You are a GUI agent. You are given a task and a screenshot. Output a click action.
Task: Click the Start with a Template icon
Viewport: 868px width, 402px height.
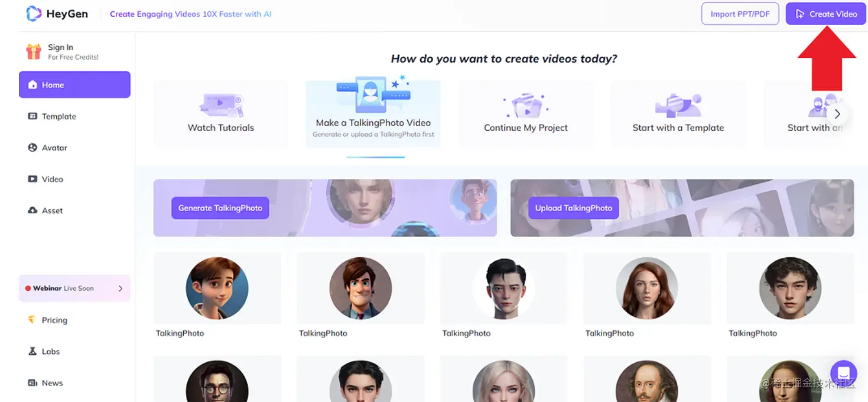678,105
